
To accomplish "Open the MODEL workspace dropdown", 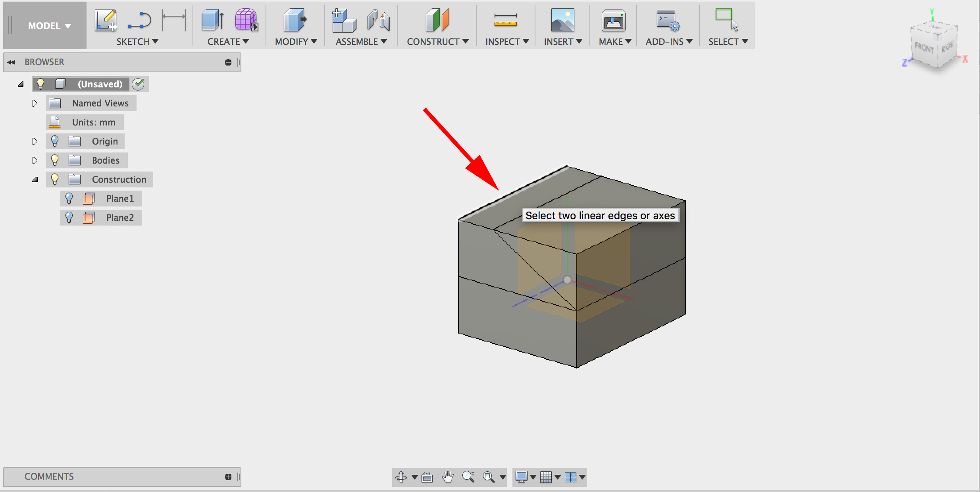I will [49, 26].
